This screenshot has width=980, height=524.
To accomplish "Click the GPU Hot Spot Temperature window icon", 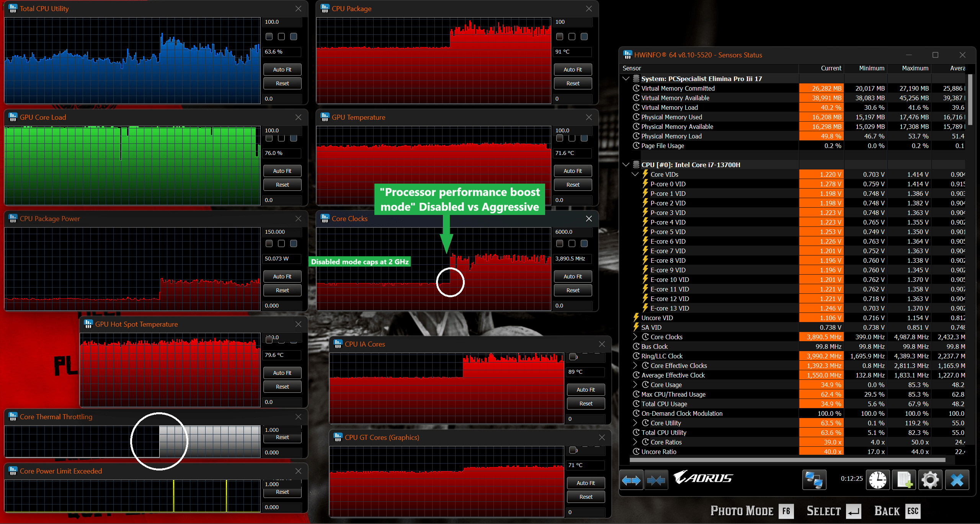I will 88,324.
